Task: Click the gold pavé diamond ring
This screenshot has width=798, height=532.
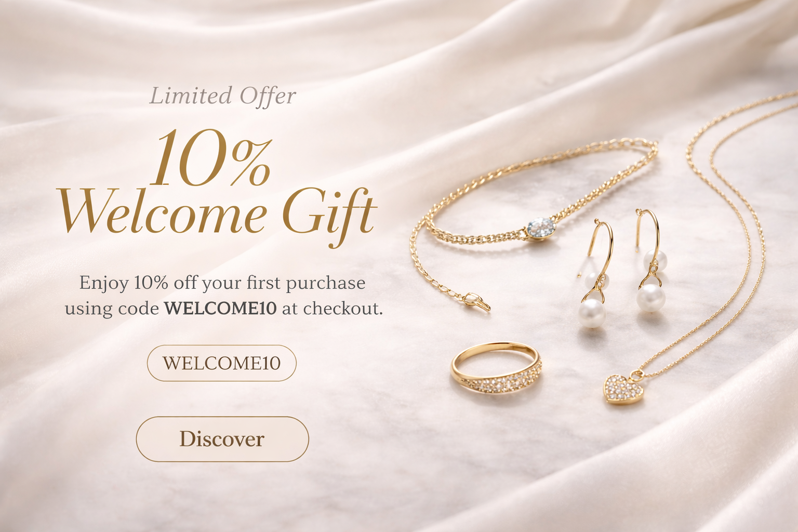Action: pos(496,368)
